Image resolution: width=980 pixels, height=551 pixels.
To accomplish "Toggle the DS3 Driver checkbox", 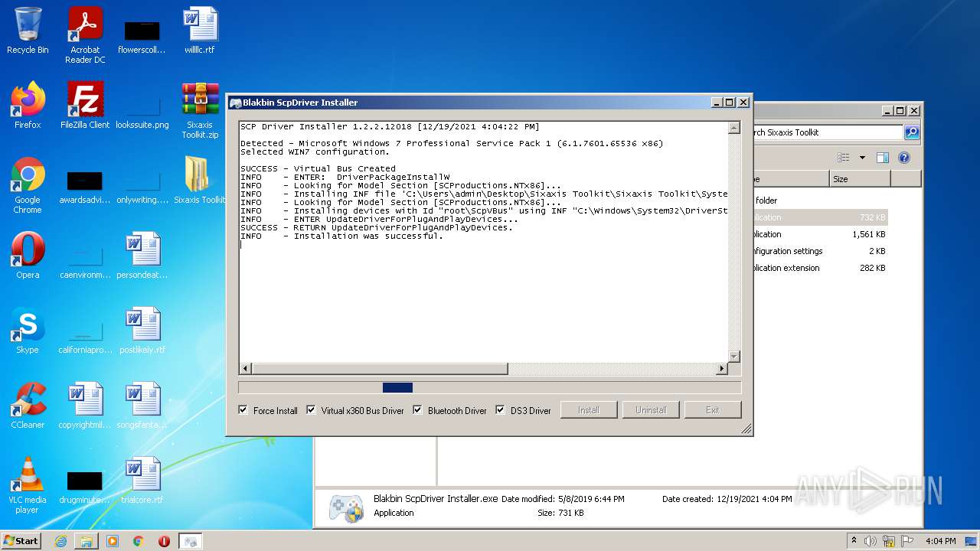I will (x=501, y=410).
